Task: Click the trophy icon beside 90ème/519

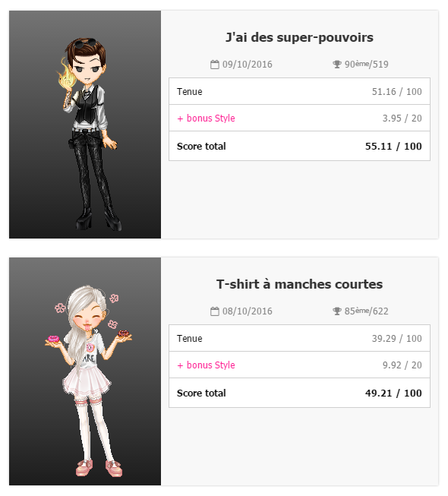Action: [x=337, y=65]
